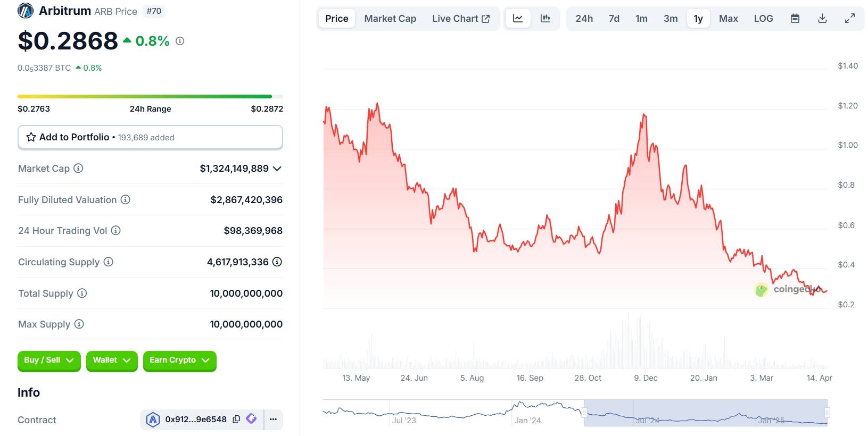
Task: Switch to candlestick chart view icon
Action: point(545,19)
